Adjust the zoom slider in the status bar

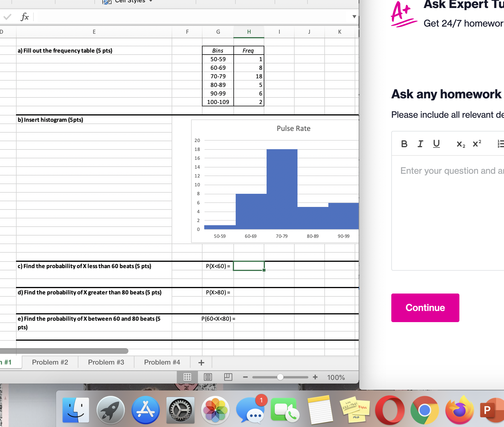pyautogui.click(x=280, y=377)
